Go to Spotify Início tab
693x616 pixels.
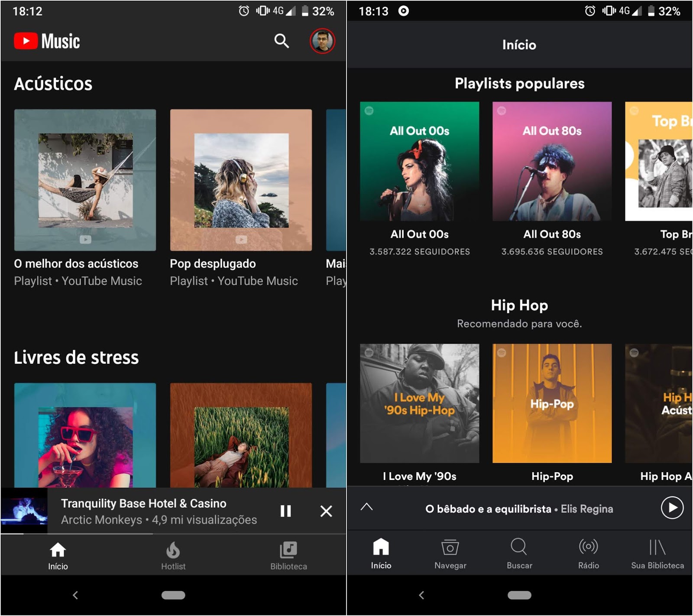pos(381,554)
